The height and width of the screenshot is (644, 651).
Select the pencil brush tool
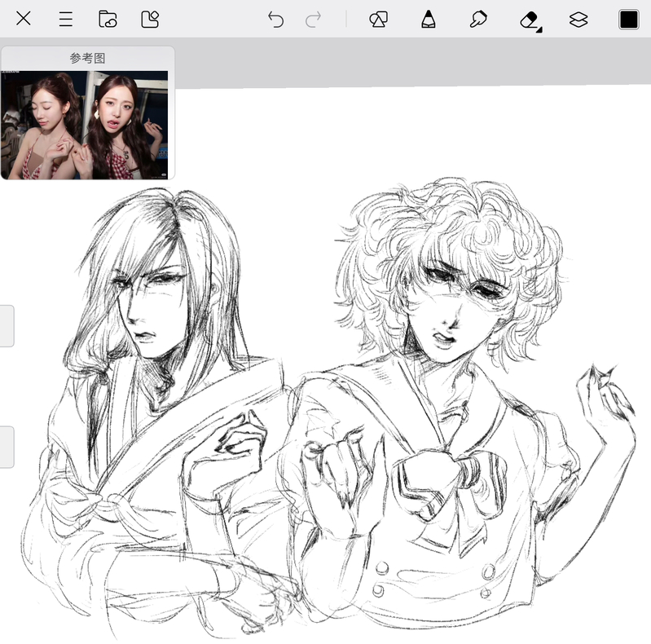coord(428,19)
